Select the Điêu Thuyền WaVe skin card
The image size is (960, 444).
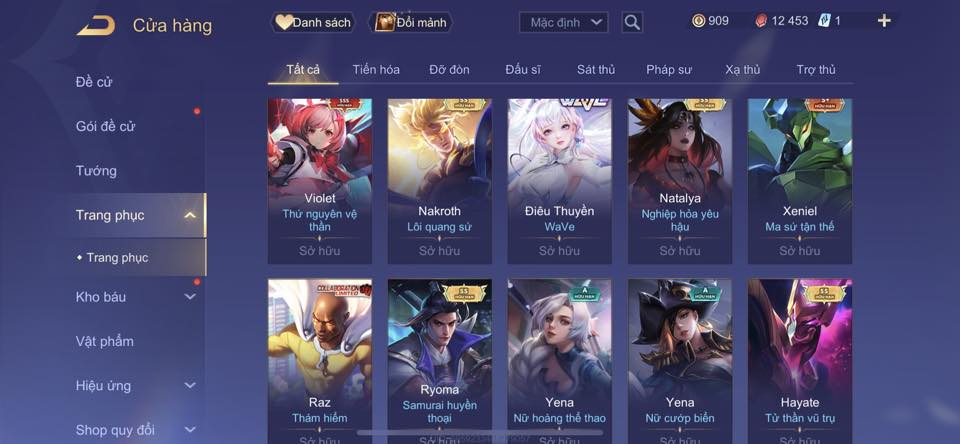(560, 181)
